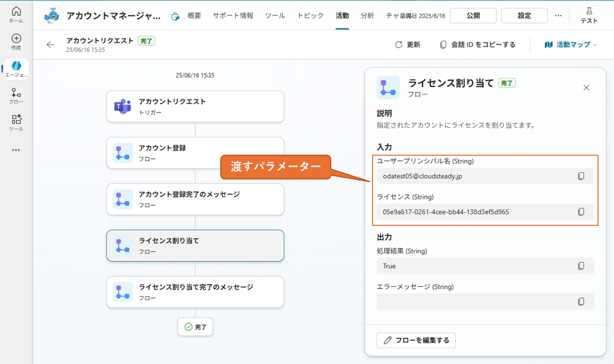Screen dimensions: 614x364
Task: Click the 処理結果 True output field
Action: tap(485, 266)
